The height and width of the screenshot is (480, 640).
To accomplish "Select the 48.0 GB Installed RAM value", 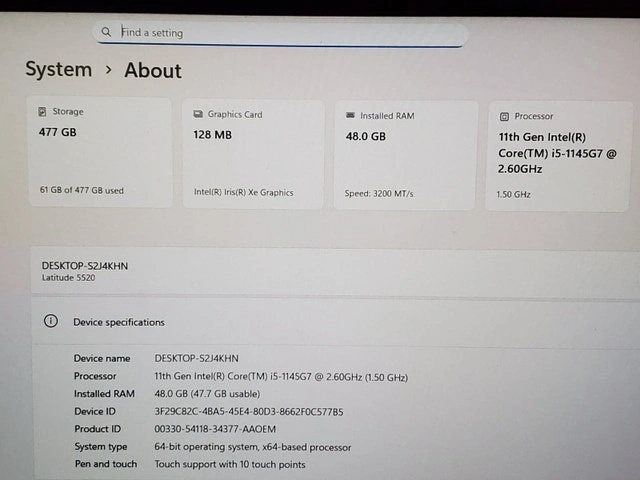I will pos(365,137).
